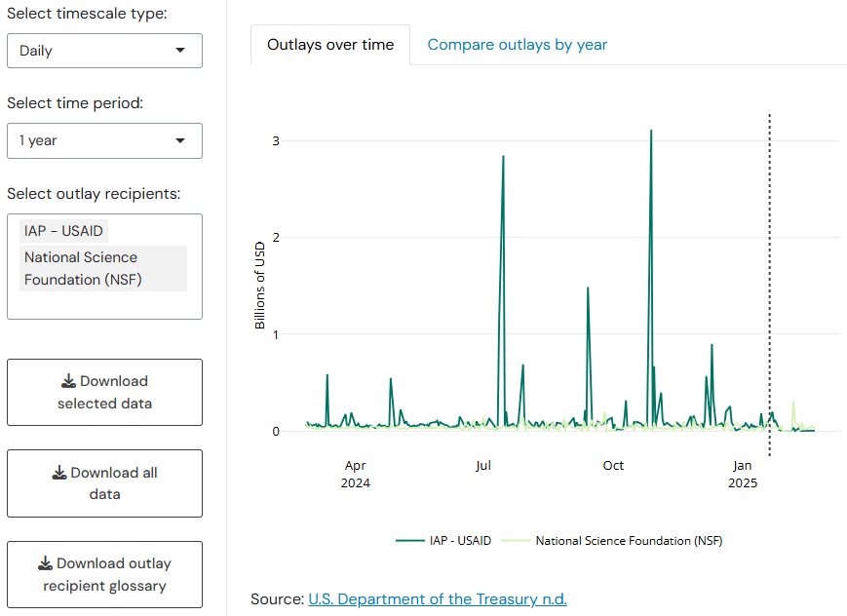This screenshot has height=616, width=847.
Task: Click the caret arrow of the 1 year dropdown
Action: coord(180,140)
